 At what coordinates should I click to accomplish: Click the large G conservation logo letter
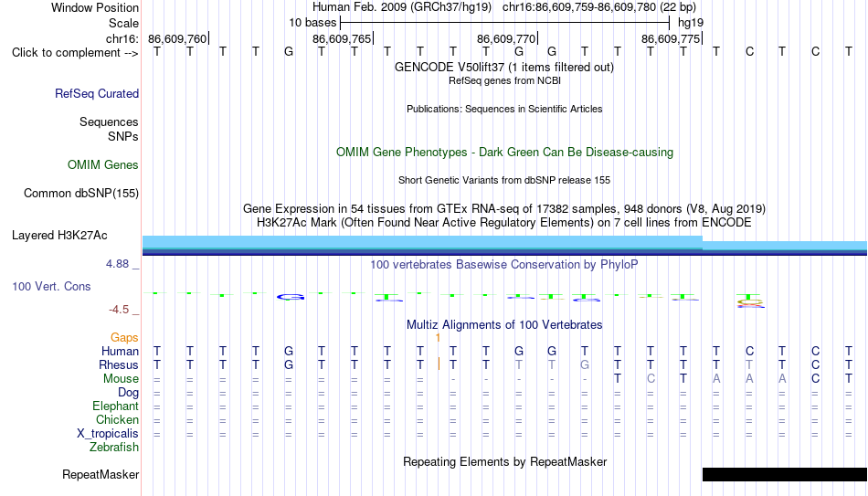point(291,297)
